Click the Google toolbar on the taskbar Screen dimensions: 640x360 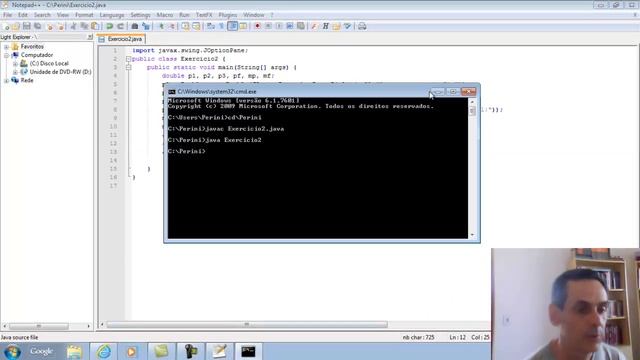click(41, 351)
